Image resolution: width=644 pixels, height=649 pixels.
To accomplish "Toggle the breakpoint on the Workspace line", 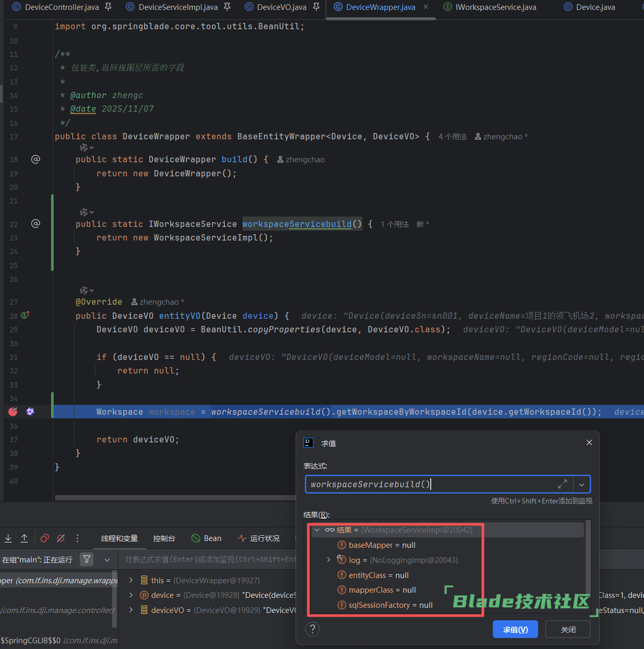I will click(x=13, y=412).
